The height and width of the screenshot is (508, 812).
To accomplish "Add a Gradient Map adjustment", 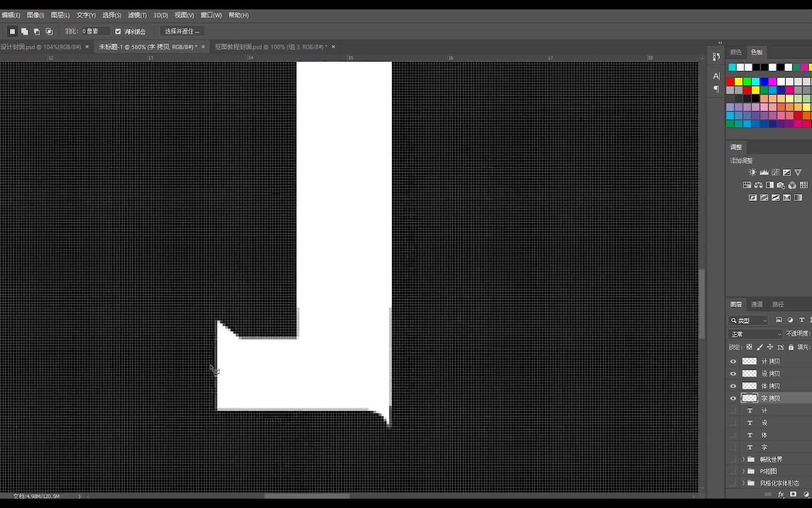I will pos(798,198).
